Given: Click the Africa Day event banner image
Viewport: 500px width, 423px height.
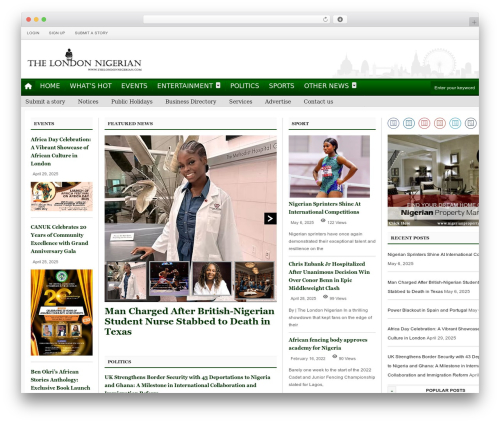Looking at the screenshot, I should (62, 196).
